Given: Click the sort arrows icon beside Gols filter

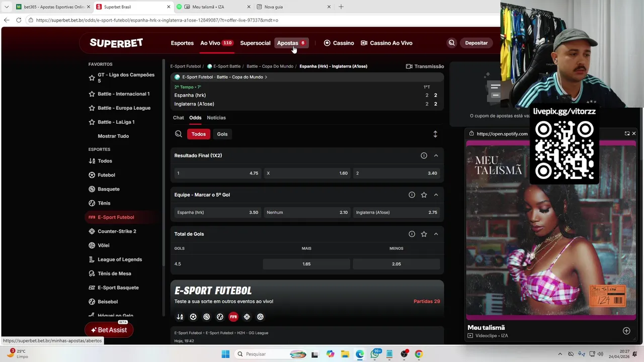Looking at the screenshot, I should tap(435, 134).
